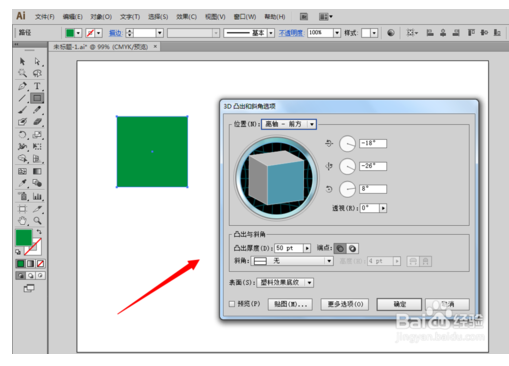Open the Window menu 窗口(W)

point(245,17)
